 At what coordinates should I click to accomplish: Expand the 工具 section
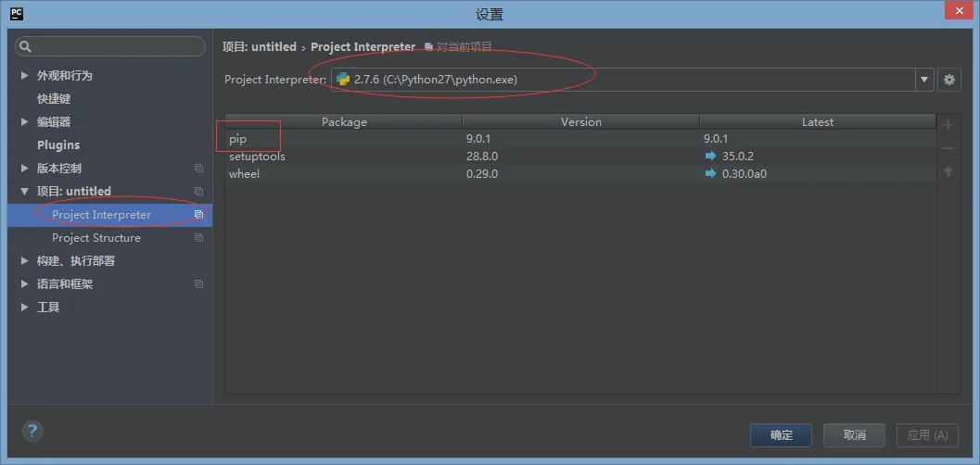click(25, 308)
